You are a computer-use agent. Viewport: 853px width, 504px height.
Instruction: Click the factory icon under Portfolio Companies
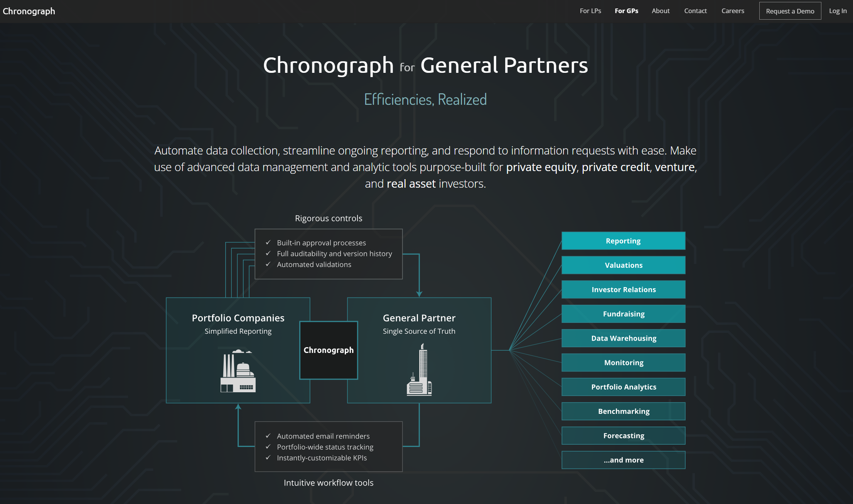point(238,371)
